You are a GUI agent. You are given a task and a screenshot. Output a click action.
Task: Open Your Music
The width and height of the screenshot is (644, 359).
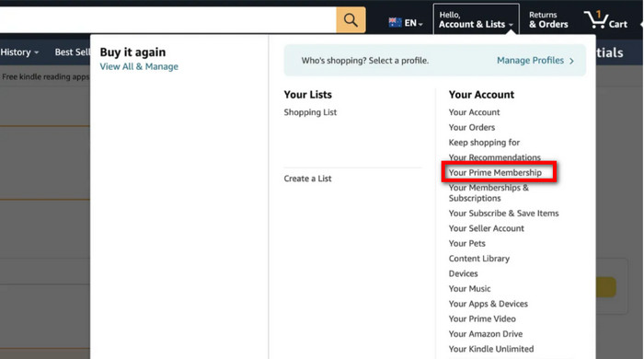pos(469,289)
